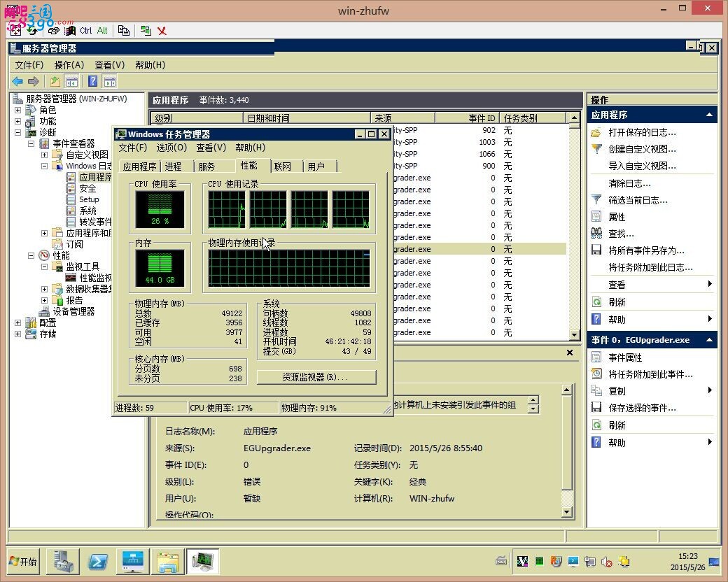
Task: Click 属性 in the actions pane
Action: coord(617,218)
